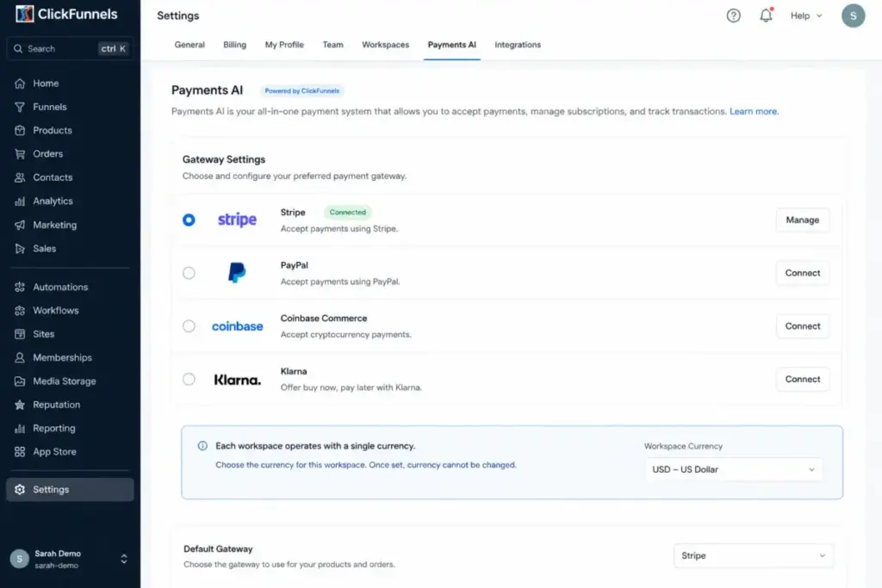The image size is (882, 588).
Task: Click the Stripe logo
Action: (x=237, y=220)
